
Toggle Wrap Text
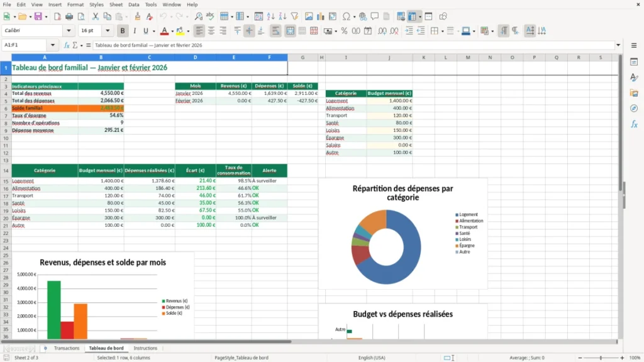tap(275, 31)
